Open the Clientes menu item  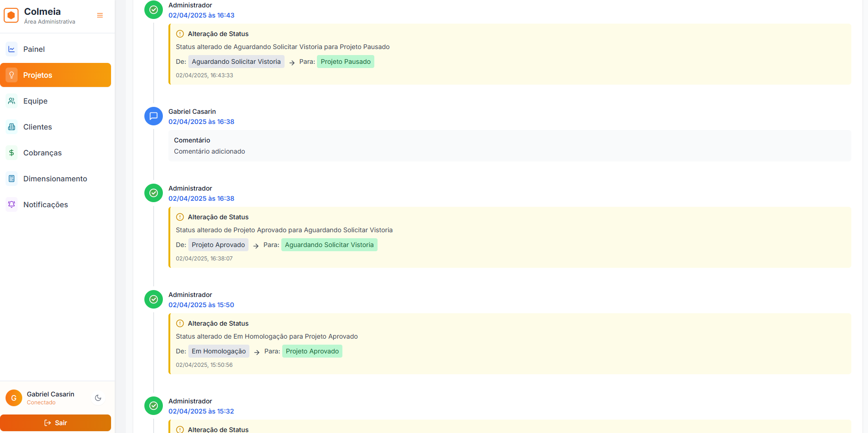[56, 127]
